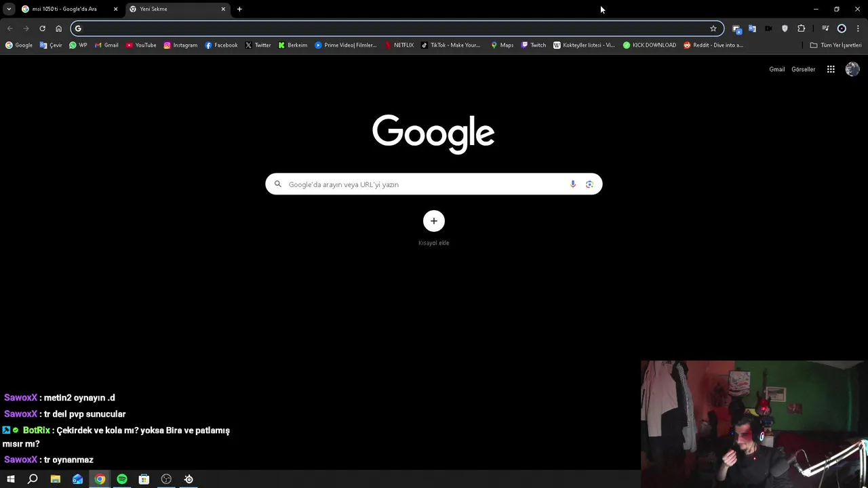This screenshot has width=868, height=488.
Task: Open the Reddit bookmark
Action: tap(713, 45)
